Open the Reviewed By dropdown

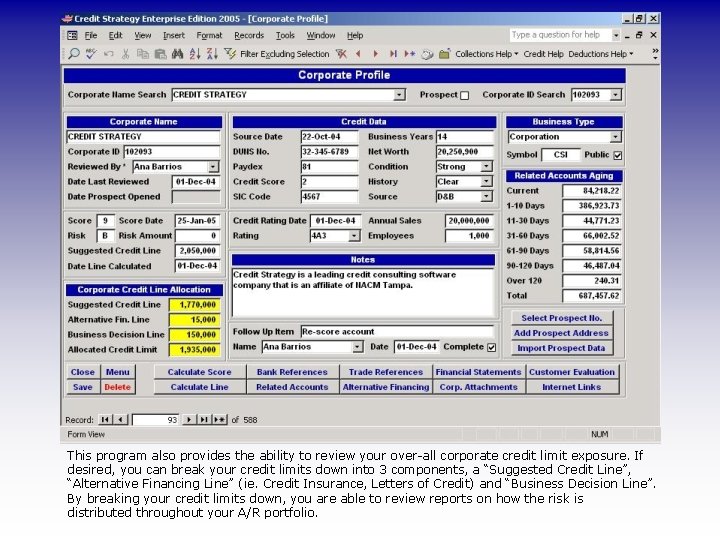[214, 167]
